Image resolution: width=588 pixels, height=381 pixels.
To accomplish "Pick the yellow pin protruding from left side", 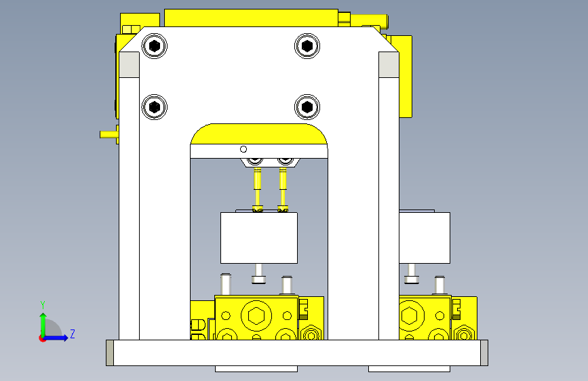I will [x=108, y=134].
